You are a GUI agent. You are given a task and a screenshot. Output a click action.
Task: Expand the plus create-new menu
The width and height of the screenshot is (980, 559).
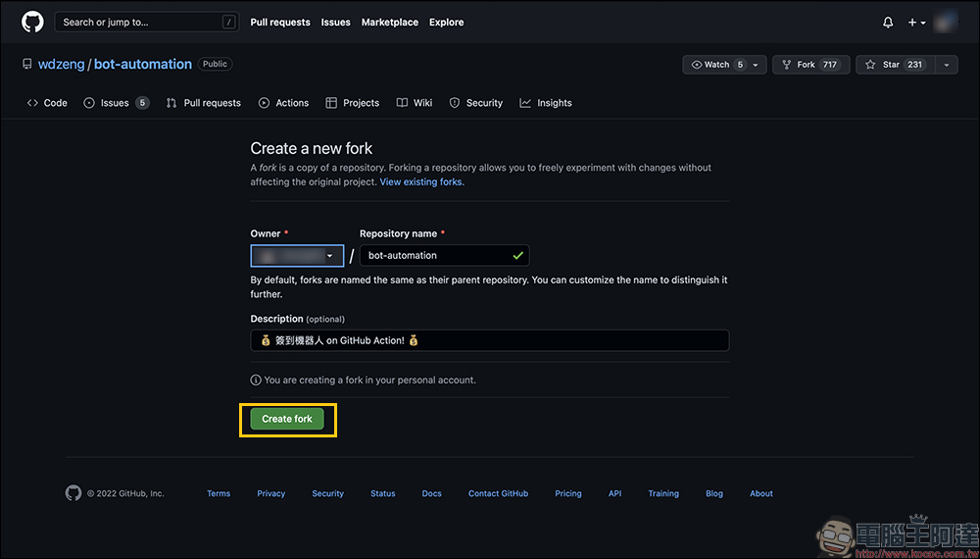[916, 22]
